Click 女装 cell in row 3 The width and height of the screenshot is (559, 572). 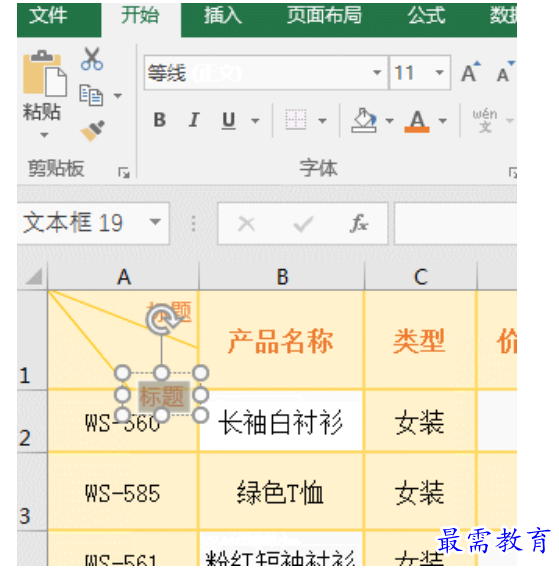tap(420, 492)
